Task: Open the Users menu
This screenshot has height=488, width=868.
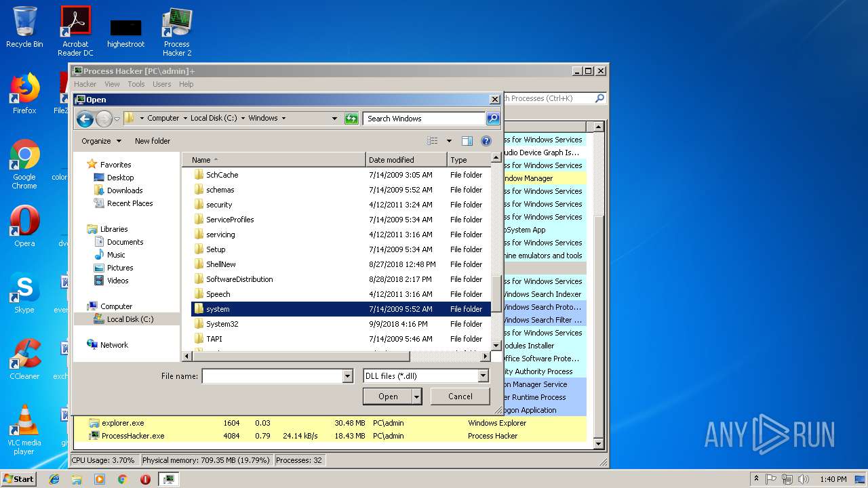Action: [x=162, y=84]
